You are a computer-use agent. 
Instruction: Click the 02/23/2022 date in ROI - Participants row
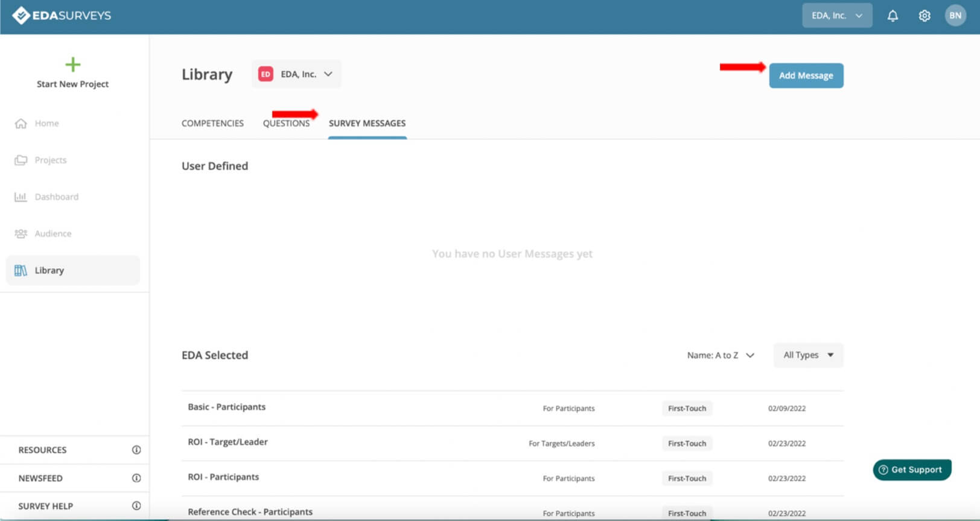click(x=787, y=478)
